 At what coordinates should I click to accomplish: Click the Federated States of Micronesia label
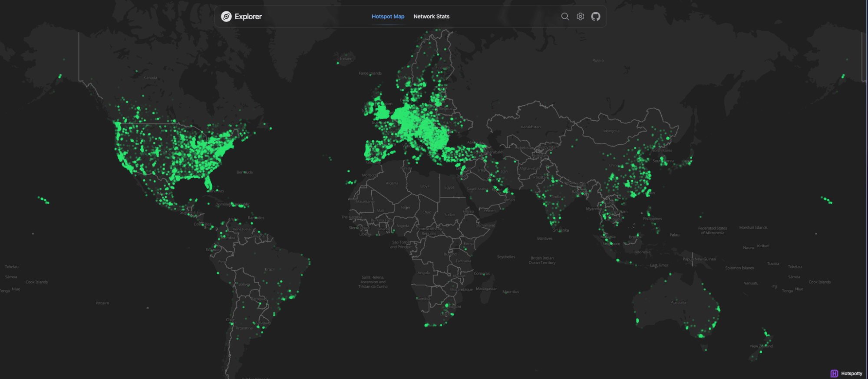713,230
